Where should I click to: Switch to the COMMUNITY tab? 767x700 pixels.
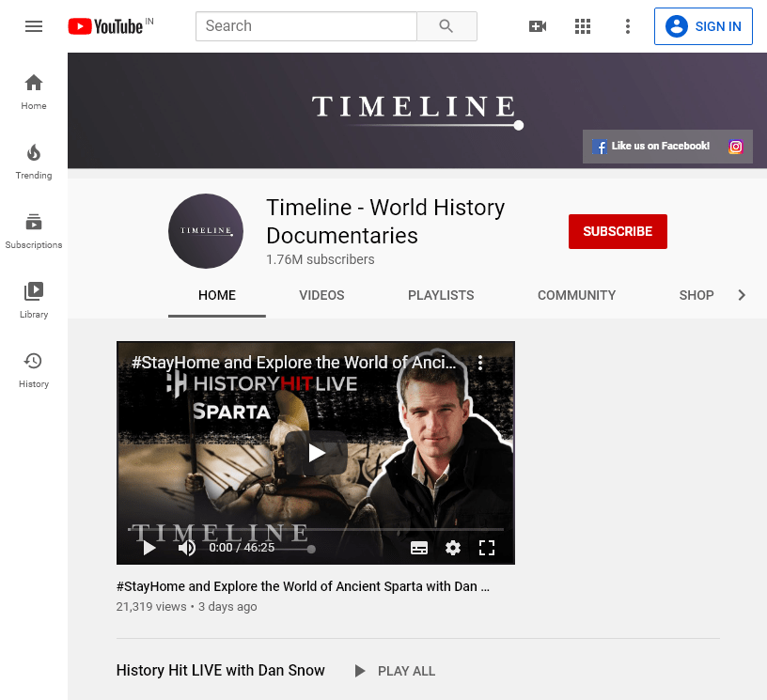pyautogui.click(x=577, y=295)
